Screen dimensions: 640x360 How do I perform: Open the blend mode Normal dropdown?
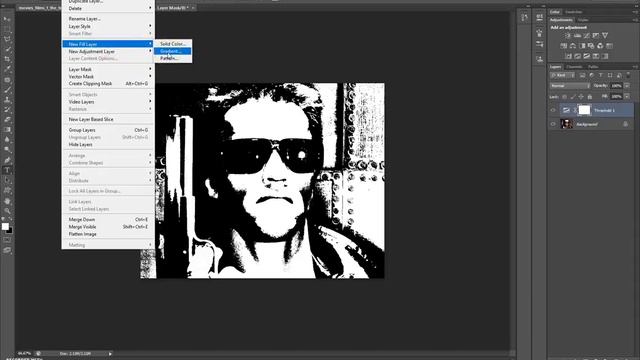pyautogui.click(x=570, y=86)
